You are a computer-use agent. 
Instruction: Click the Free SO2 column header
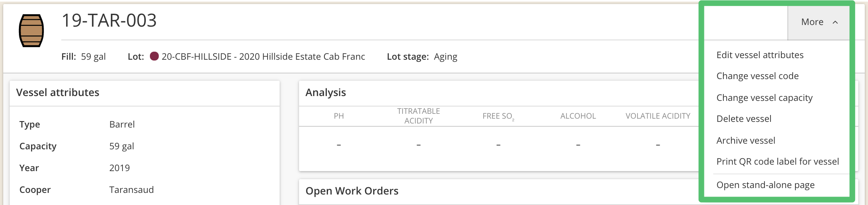click(498, 116)
